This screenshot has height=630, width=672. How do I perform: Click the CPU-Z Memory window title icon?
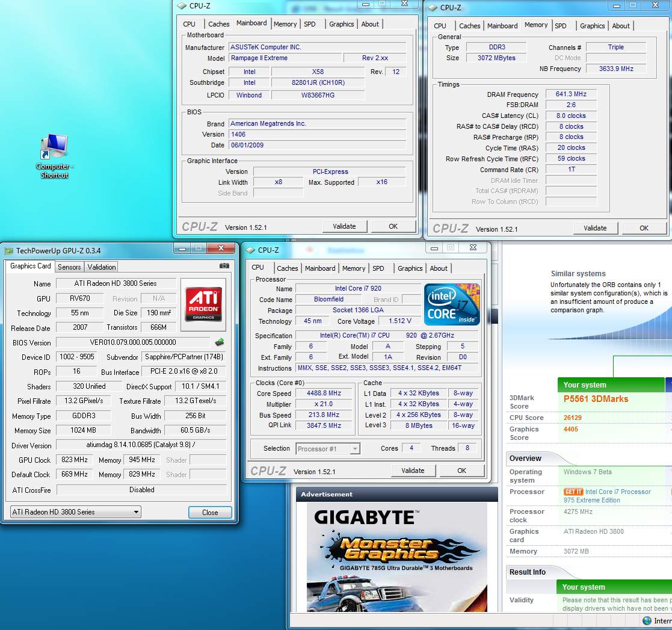(x=433, y=8)
